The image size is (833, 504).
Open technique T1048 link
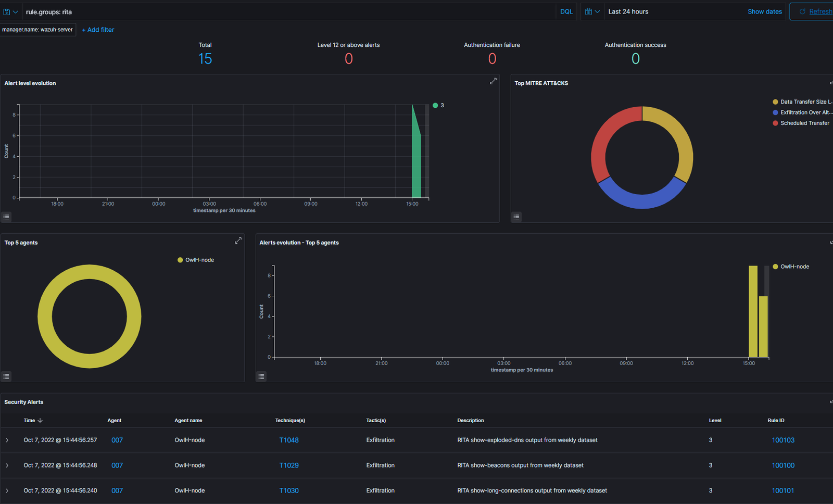pos(289,440)
